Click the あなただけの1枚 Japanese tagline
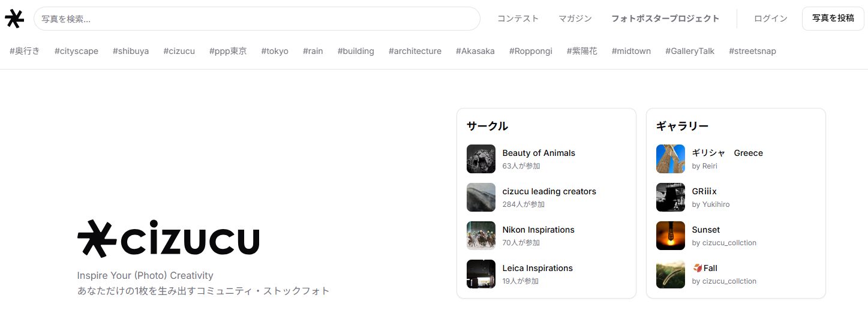This screenshot has height=325, width=868. (203, 291)
